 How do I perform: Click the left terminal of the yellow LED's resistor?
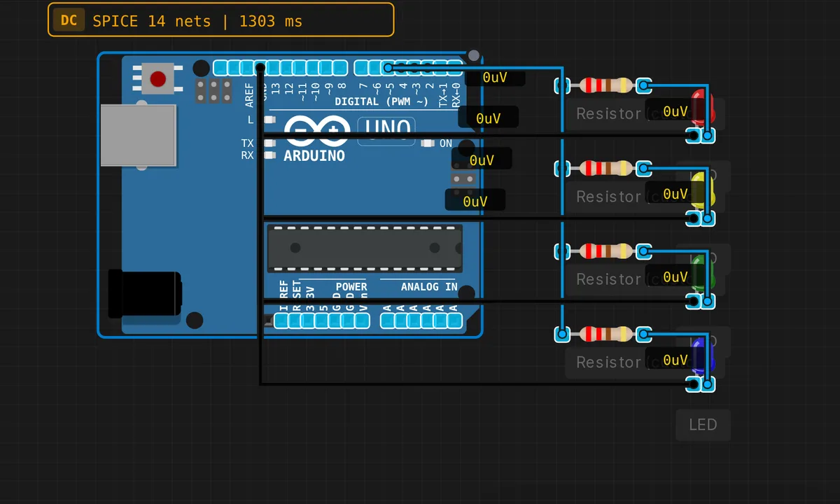click(x=561, y=169)
